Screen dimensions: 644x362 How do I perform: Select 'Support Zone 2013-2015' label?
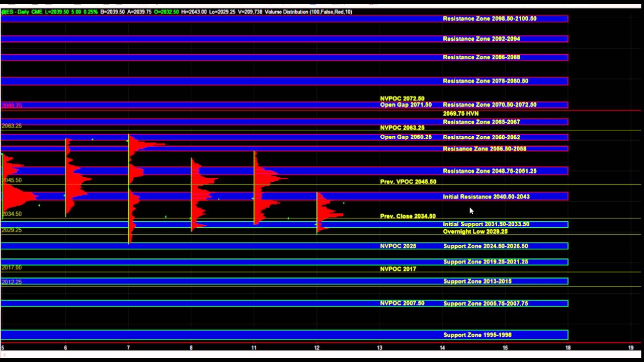pos(477,282)
